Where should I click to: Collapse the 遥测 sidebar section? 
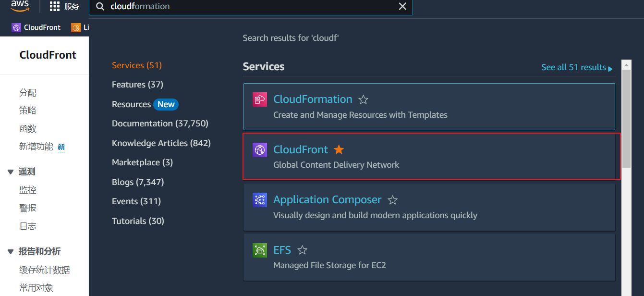click(x=11, y=172)
